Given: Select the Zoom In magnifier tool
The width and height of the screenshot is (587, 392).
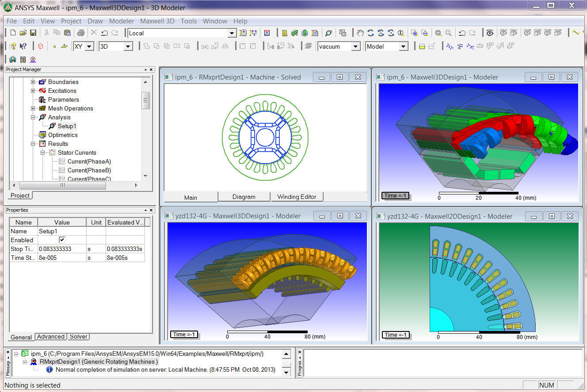Looking at the screenshot, I should click(x=415, y=32).
